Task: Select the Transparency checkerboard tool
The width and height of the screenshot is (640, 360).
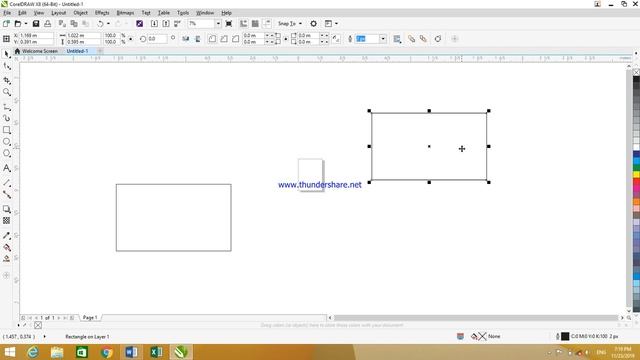Action: coord(7,221)
